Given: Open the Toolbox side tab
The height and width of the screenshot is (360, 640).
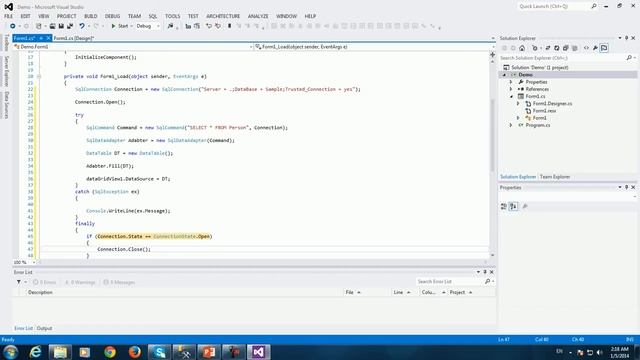Looking at the screenshot, I should click(x=6, y=42).
